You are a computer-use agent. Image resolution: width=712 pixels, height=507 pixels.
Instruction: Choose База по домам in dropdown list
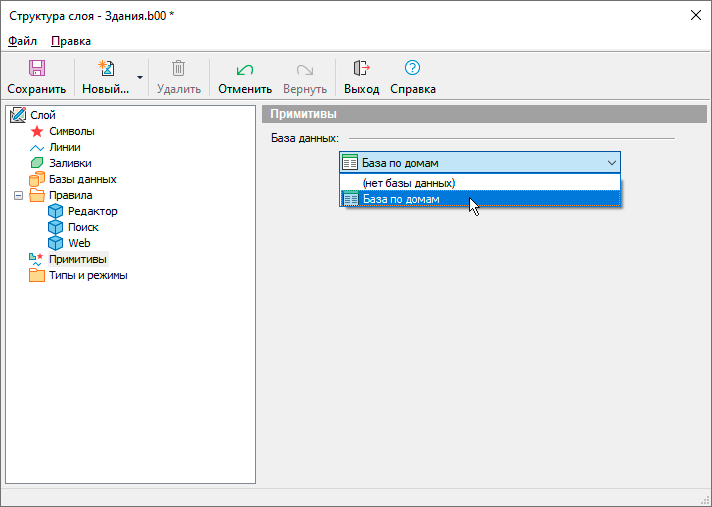pyautogui.click(x=400, y=199)
